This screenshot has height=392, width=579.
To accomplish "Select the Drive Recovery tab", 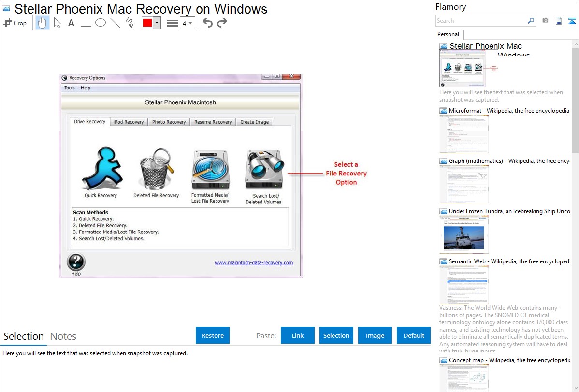I will pos(90,121).
